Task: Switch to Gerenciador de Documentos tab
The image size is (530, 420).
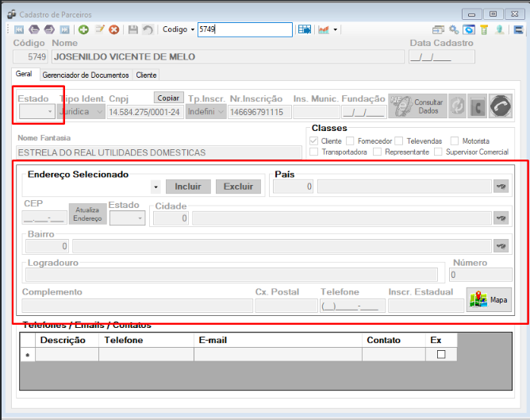Action: pyautogui.click(x=86, y=75)
